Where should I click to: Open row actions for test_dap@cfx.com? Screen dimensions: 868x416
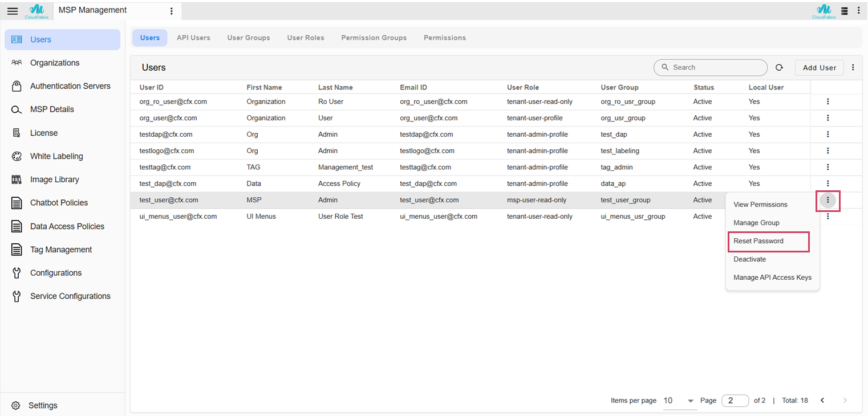point(828,183)
